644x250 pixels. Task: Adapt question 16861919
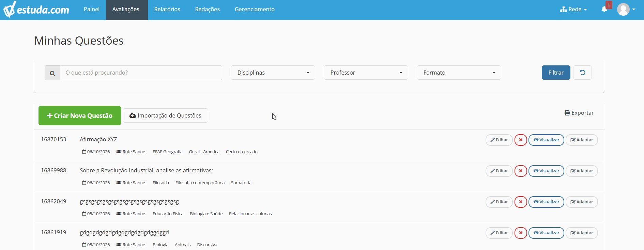(582, 233)
